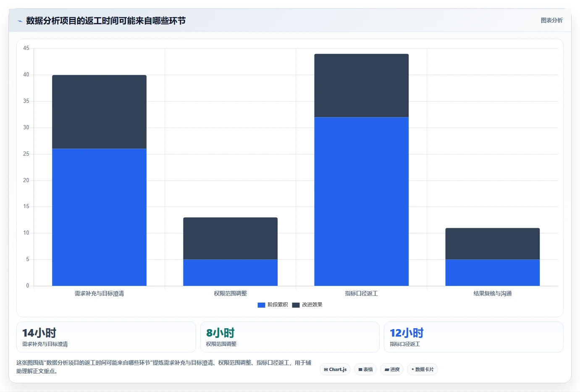Image resolution: width=580 pixels, height=392 pixels.
Task: Click the blue 阶段累积 legend color box
Action: pos(261,305)
